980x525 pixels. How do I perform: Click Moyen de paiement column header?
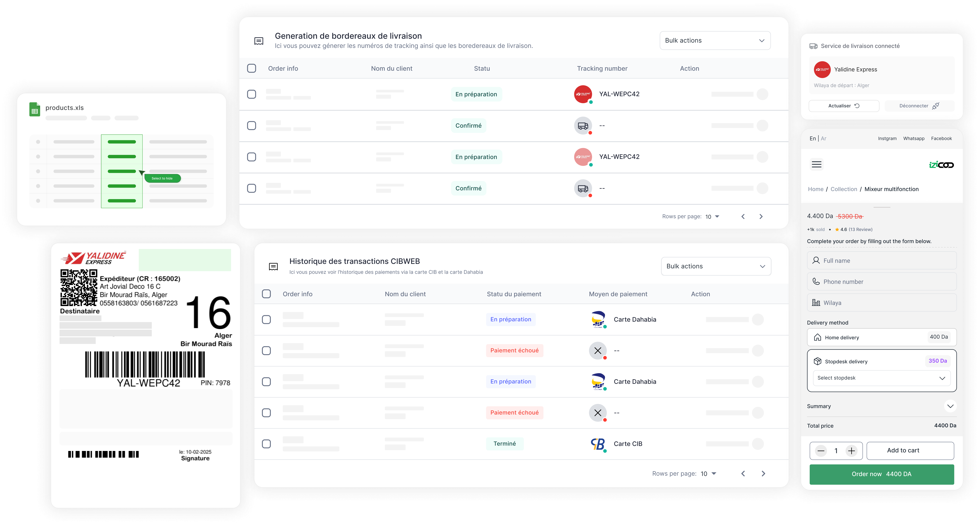[x=618, y=294]
